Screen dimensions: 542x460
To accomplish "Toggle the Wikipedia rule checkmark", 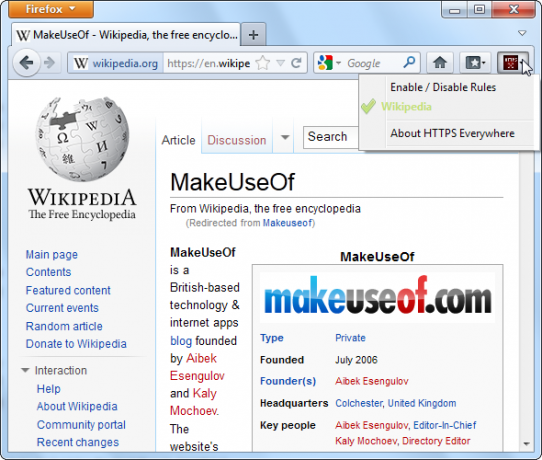I will pyautogui.click(x=368, y=106).
